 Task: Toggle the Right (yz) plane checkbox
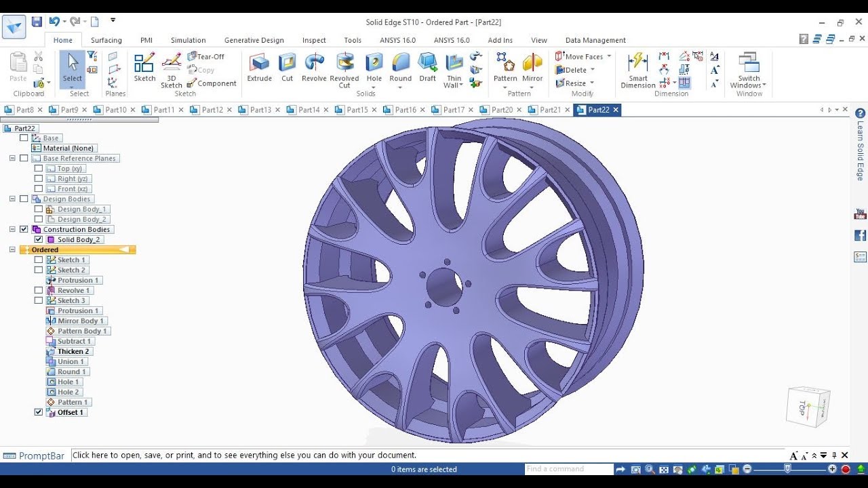39,178
